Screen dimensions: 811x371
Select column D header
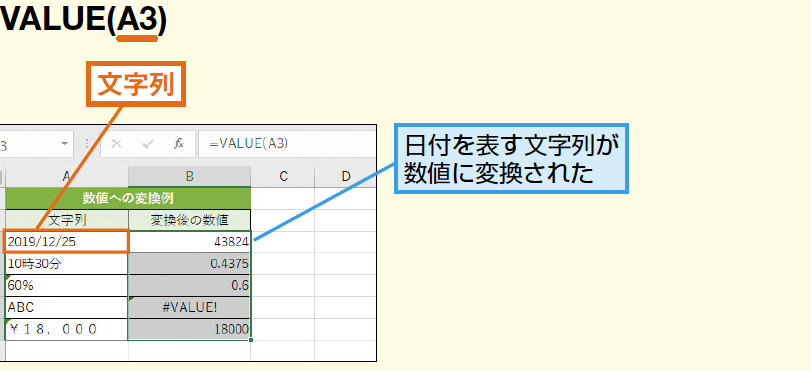click(346, 176)
